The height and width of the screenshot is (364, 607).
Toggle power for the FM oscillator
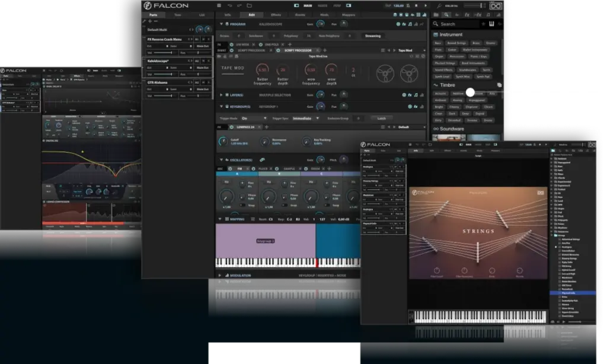229,168
